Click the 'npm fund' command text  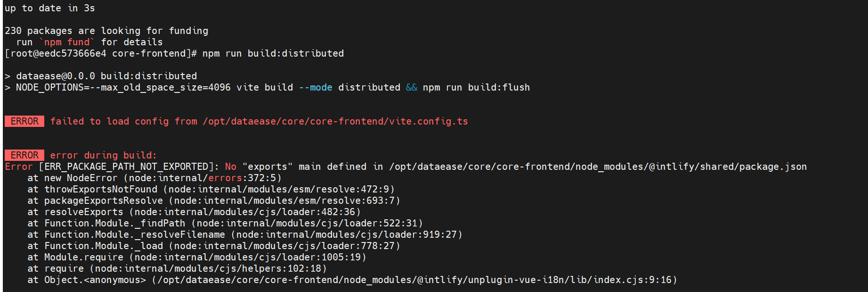point(67,42)
